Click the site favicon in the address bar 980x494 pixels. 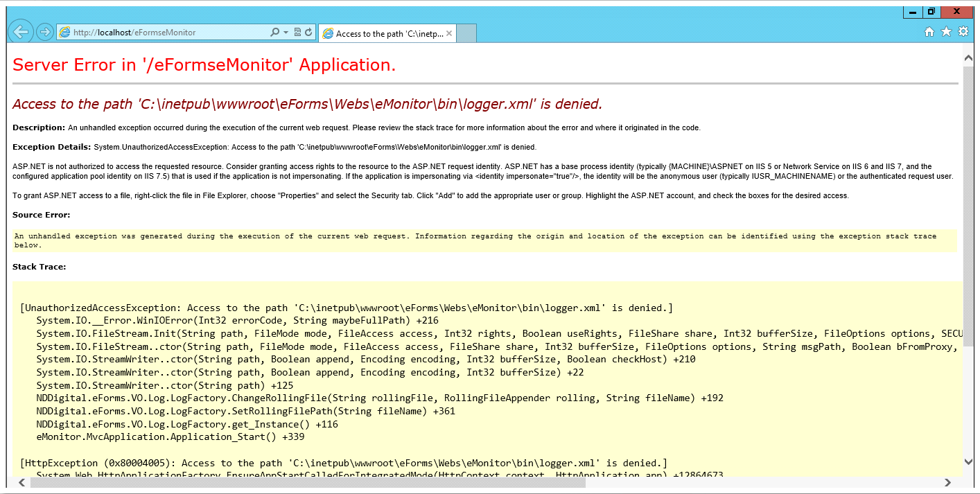tap(64, 32)
